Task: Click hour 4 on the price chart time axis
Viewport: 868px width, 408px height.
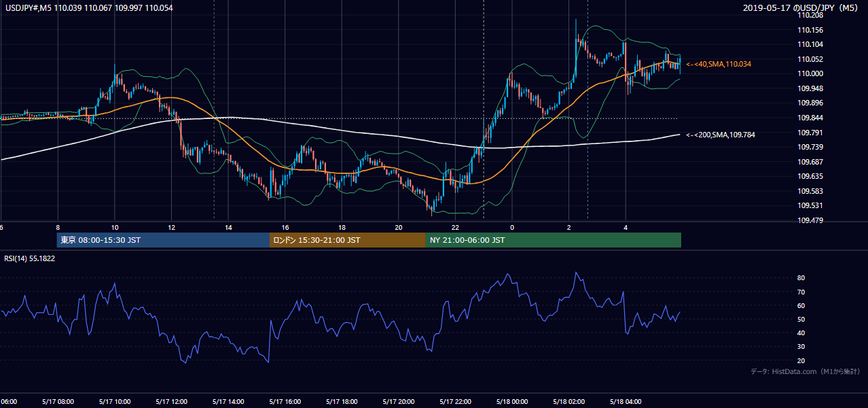Action: click(626, 228)
